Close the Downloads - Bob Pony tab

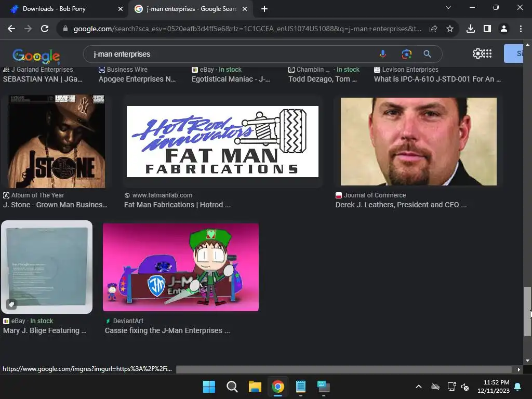121,9
